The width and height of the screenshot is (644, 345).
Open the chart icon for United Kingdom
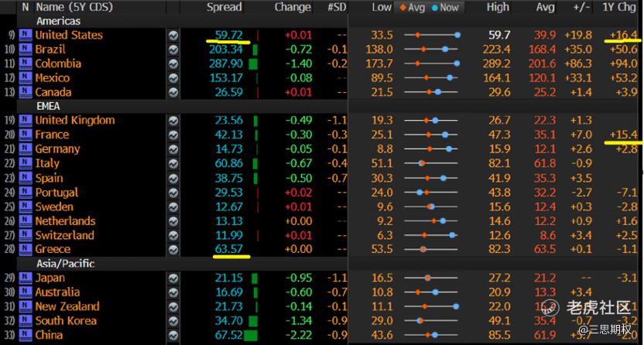tap(173, 121)
